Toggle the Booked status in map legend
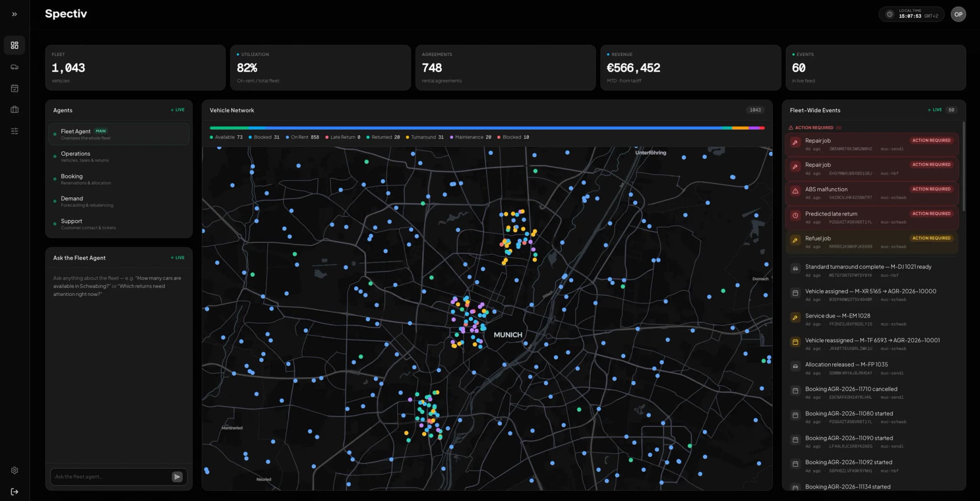This screenshot has height=501, width=980. coord(264,137)
